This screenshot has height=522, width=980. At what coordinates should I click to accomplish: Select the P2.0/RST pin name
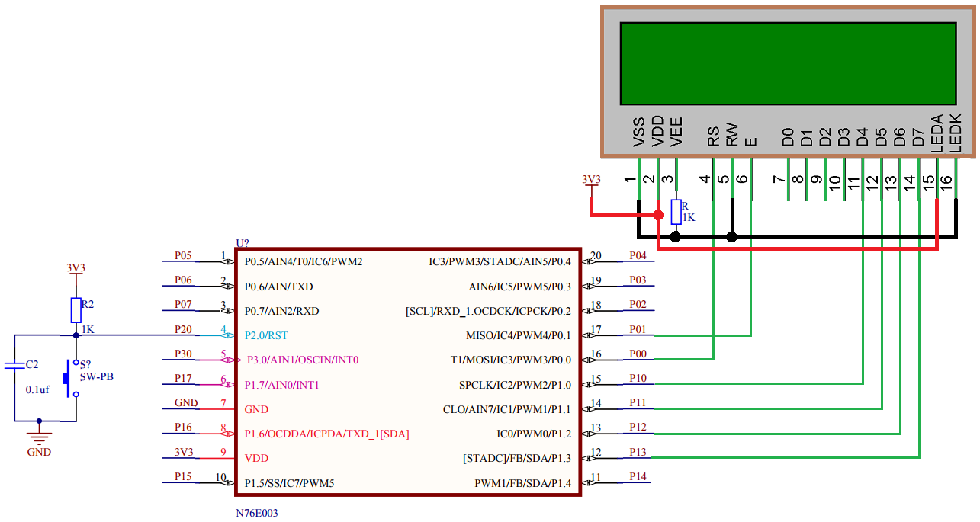[266, 335]
